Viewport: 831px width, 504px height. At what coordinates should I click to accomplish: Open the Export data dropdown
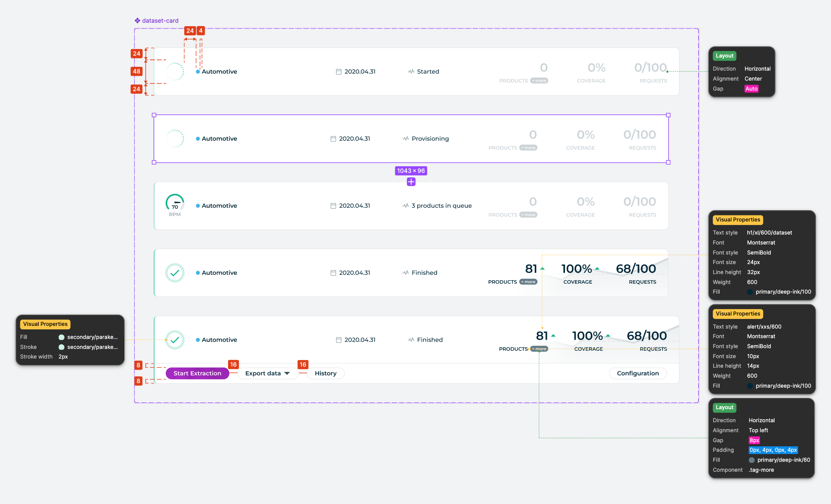(x=268, y=373)
